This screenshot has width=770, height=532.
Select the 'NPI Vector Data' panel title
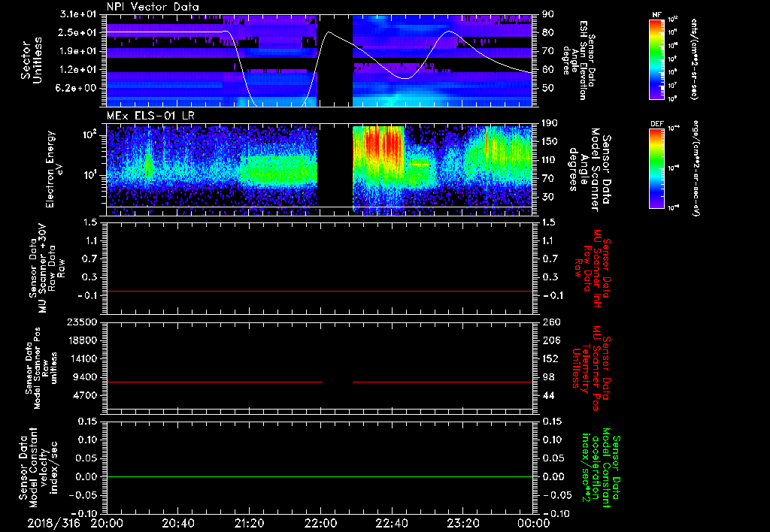153,7
